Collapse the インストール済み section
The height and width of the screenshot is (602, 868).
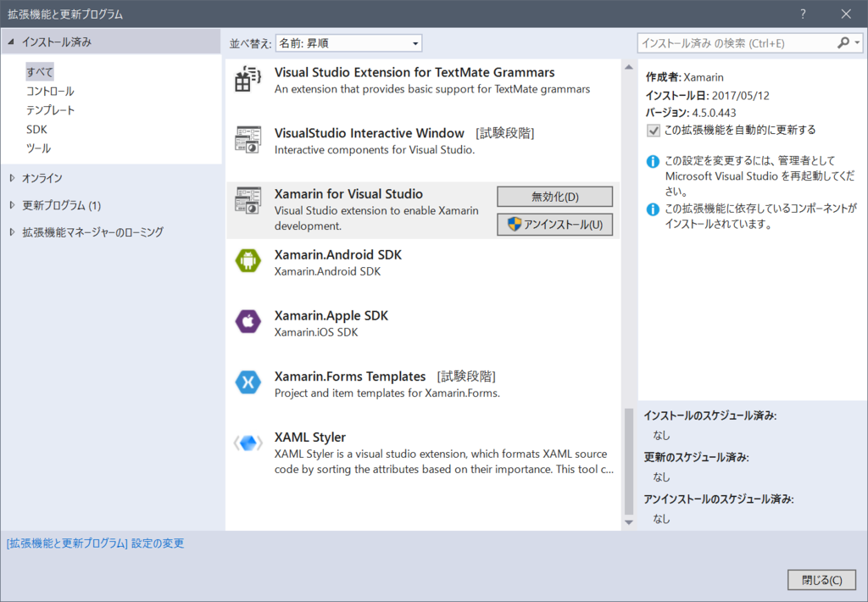pyautogui.click(x=11, y=42)
